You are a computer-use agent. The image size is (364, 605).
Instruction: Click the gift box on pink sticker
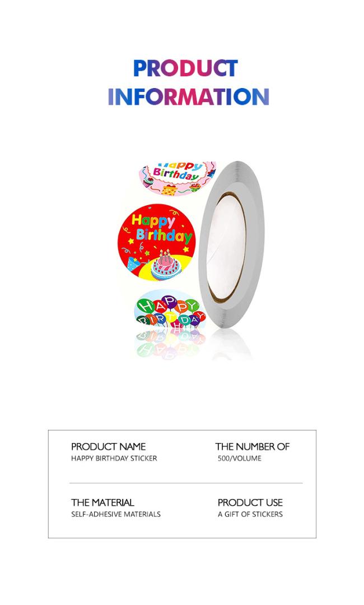(x=169, y=190)
